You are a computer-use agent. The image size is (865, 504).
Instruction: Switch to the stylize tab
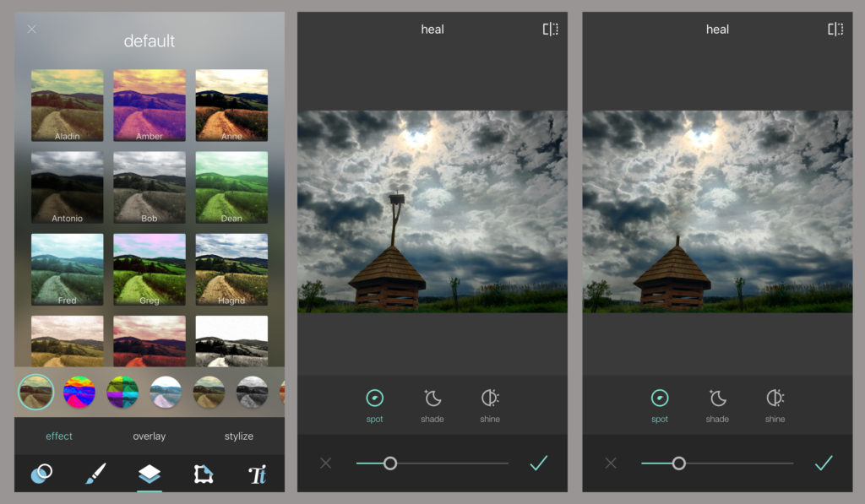(239, 436)
